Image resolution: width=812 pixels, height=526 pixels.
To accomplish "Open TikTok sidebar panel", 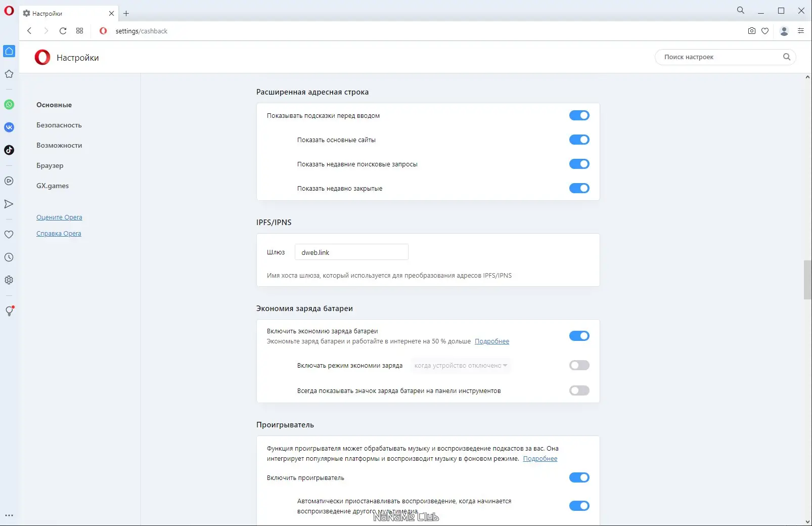I will tap(9, 150).
